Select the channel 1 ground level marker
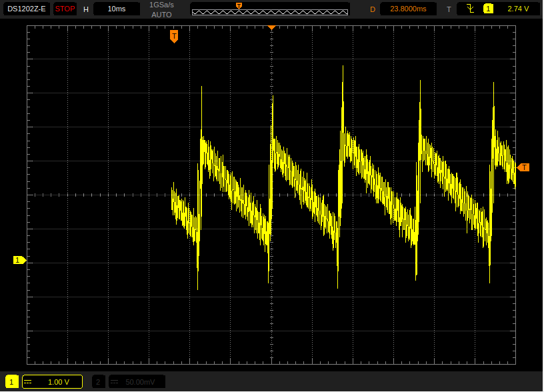This screenshot has height=392, width=544. (x=19, y=260)
